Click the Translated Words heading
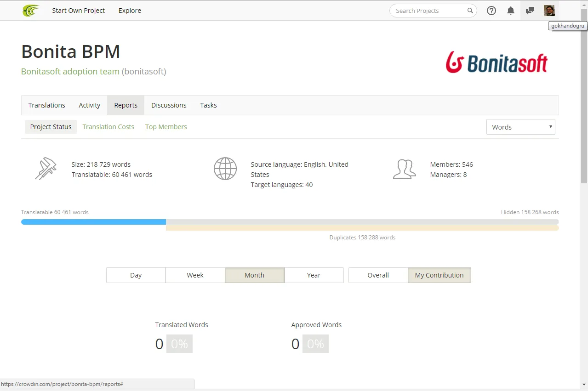The width and height of the screenshot is (588, 391). [x=182, y=325]
